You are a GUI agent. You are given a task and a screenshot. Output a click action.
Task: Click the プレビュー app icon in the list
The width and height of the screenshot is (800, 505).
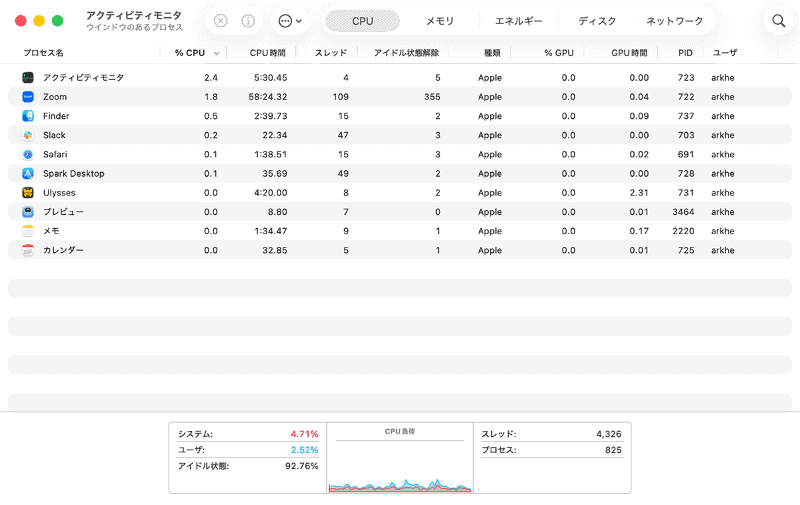(x=28, y=212)
